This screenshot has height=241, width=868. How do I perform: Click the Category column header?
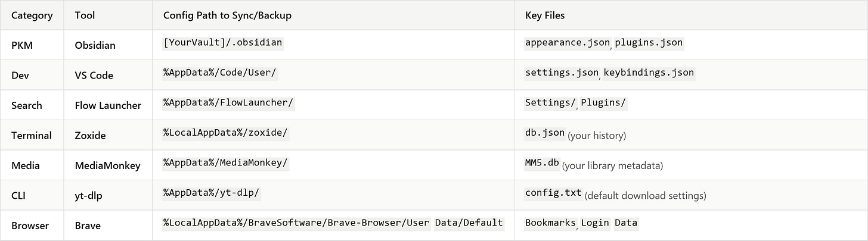(32, 15)
